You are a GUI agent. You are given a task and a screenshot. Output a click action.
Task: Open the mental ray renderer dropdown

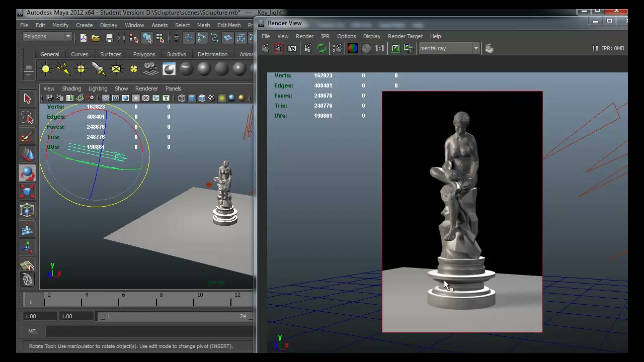click(x=448, y=48)
